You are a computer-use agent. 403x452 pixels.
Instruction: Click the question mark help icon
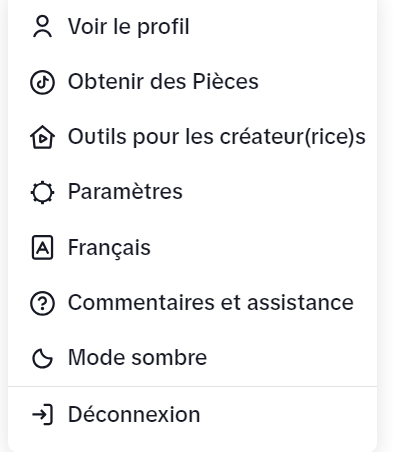coord(42,303)
